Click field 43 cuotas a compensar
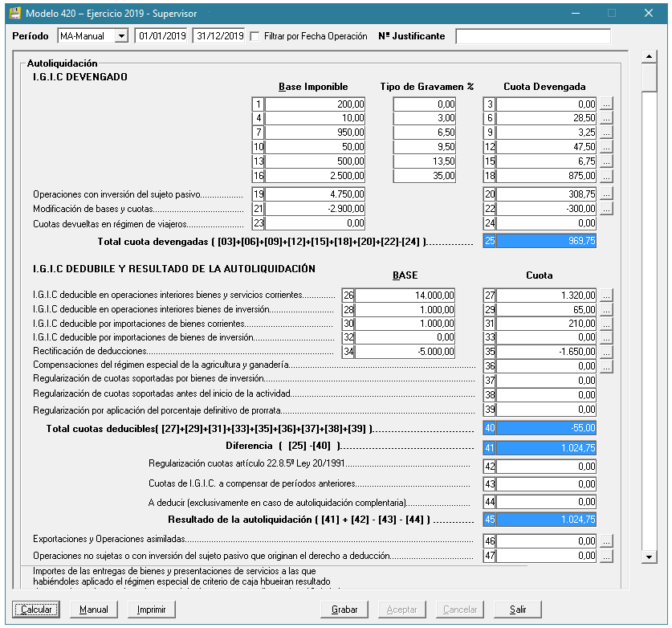Image resolution: width=672 pixels, height=628 pixels. (547, 484)
